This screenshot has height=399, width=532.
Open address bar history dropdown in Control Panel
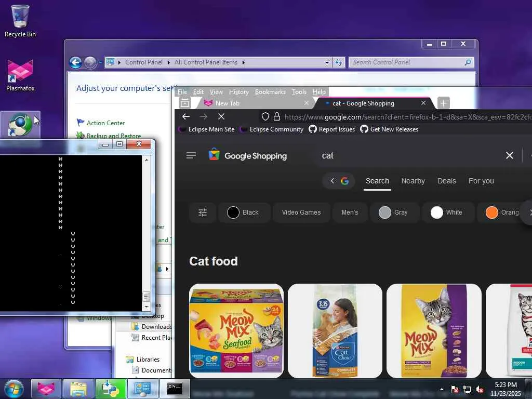(x=327, y=62)
